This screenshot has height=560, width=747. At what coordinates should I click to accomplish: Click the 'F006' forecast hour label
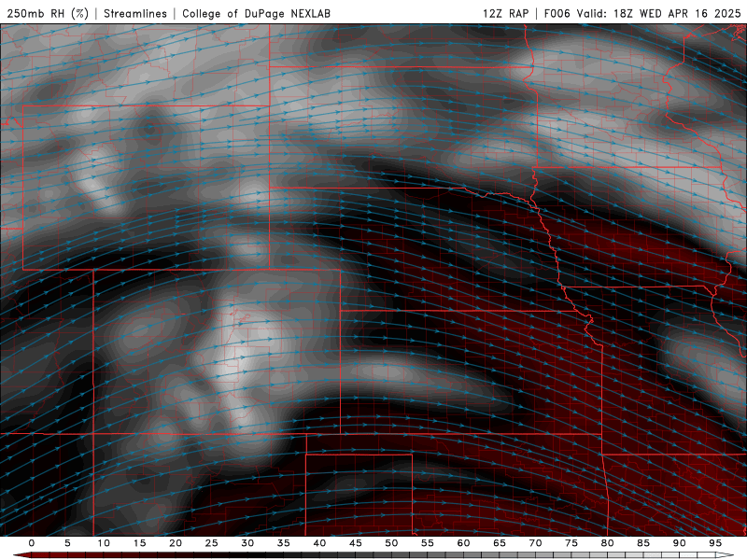557,13
